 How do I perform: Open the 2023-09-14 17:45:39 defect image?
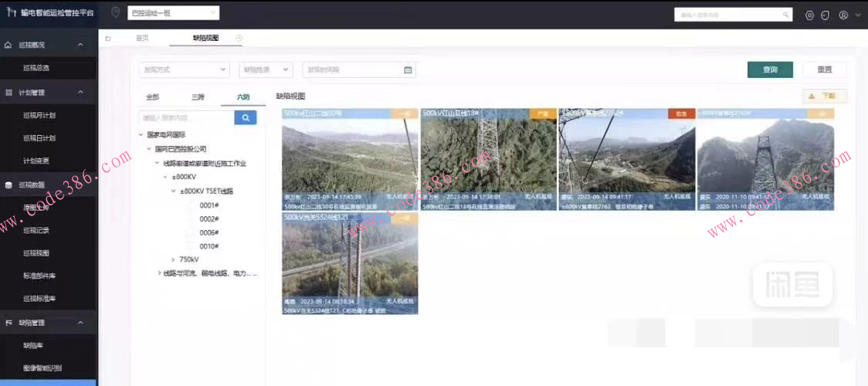coord(350,159)
